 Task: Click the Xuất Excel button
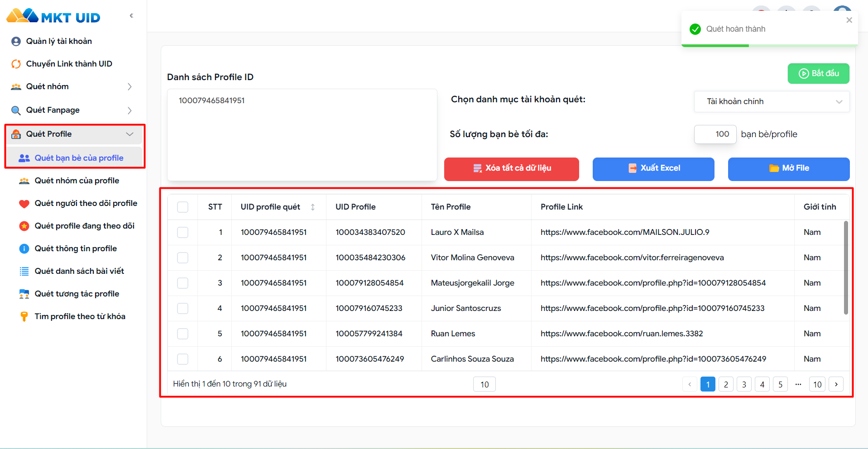(x=653, y=168)
